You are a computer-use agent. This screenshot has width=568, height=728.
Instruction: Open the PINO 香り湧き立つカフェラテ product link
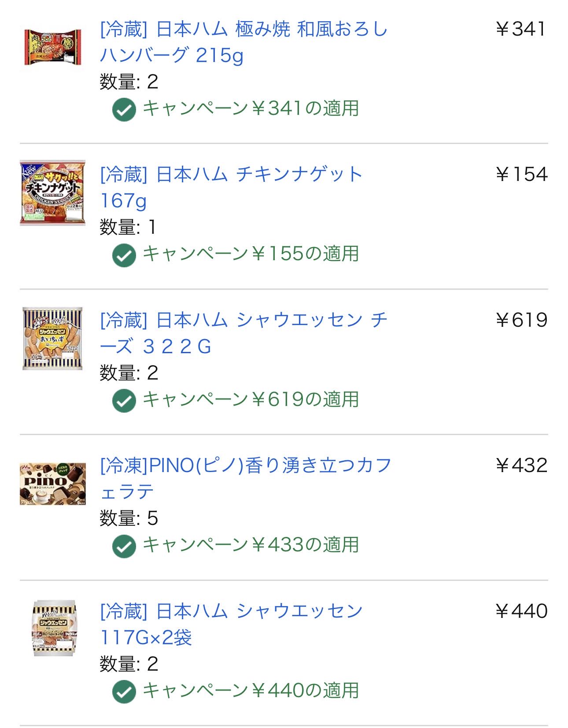tap(246, 479)
